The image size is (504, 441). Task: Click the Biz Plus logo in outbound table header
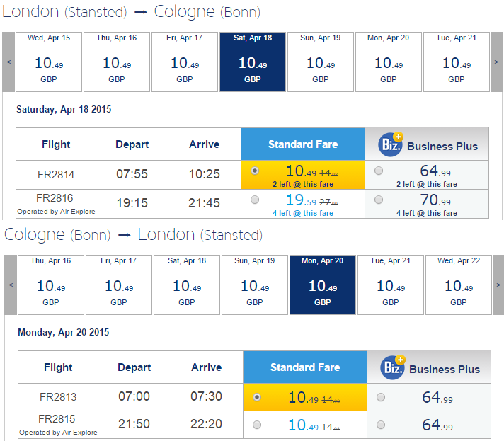point(391,144)
